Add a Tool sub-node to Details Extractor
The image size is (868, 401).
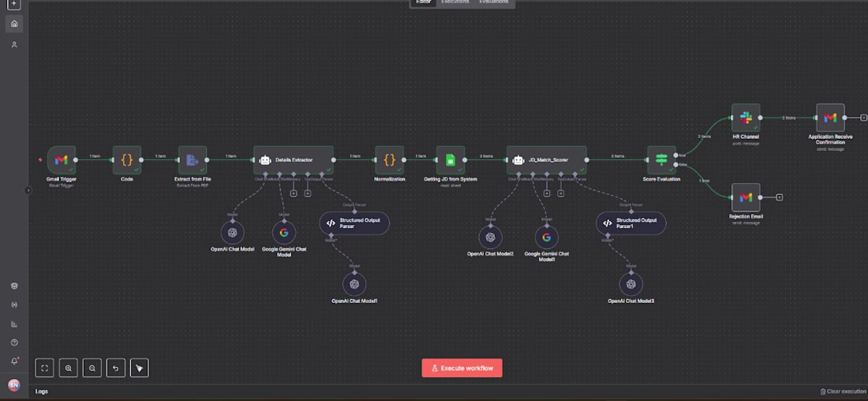pyautogui.click(x=308, y=193)
